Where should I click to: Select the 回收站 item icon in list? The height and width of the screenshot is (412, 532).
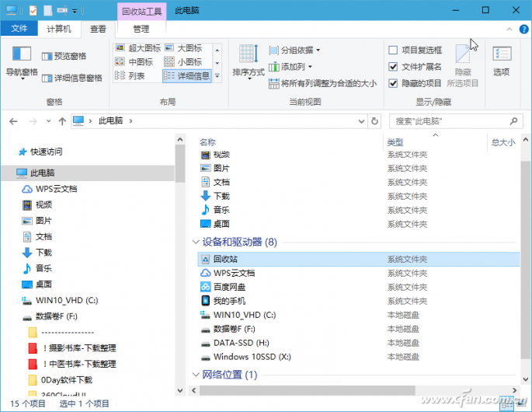(x=206, y=259)
